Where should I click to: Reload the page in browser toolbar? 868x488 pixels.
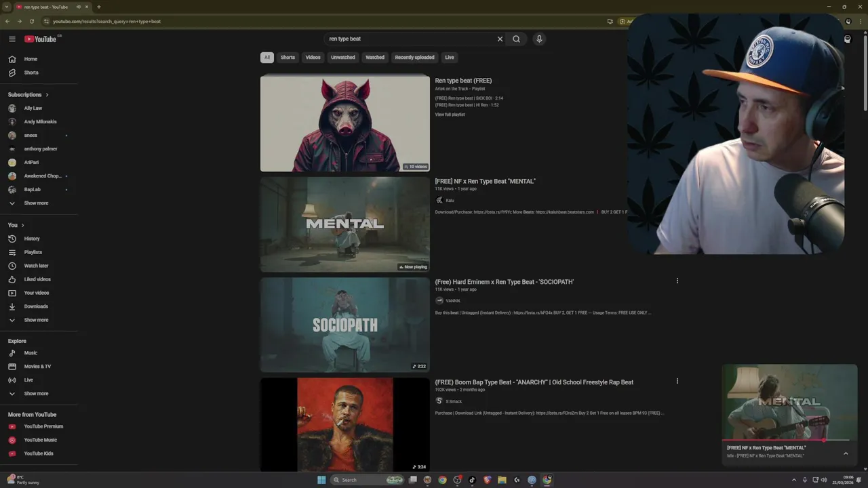coord(31,21)
